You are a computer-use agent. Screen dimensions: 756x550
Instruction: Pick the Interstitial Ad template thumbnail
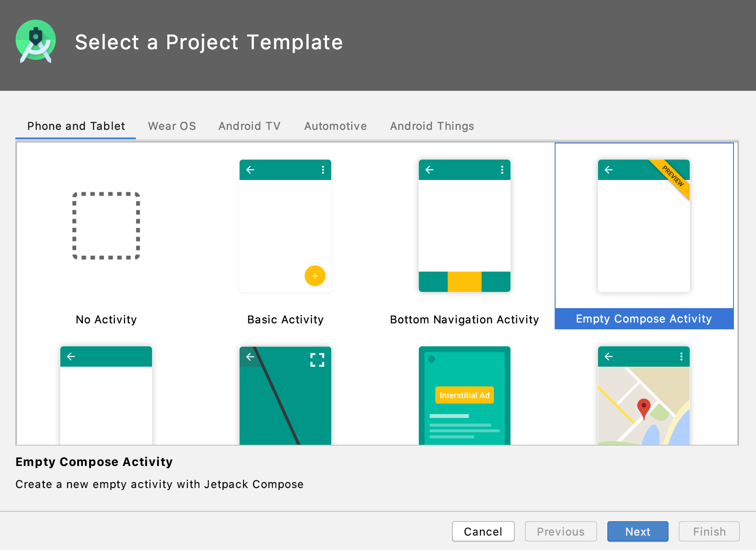(x=465, y=396)
